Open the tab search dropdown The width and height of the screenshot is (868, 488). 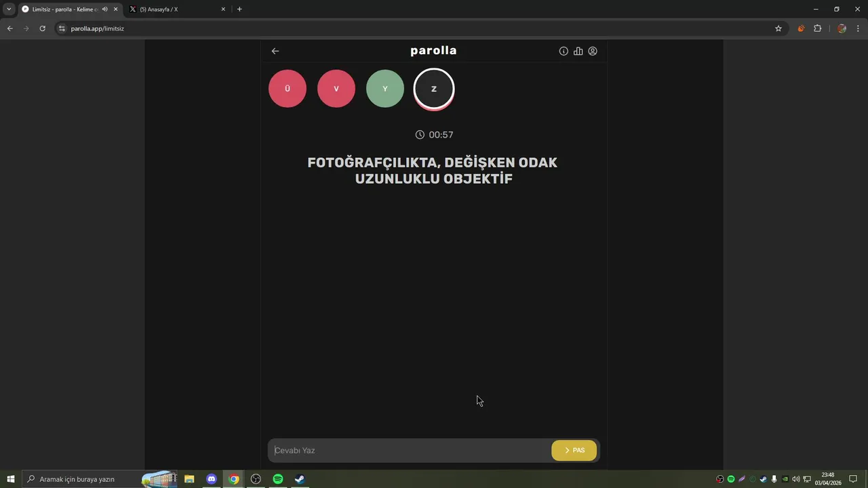9,9
